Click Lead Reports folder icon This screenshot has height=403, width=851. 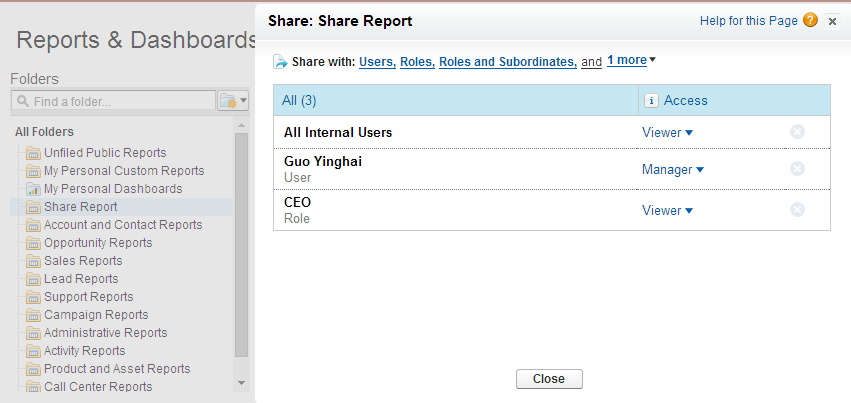point(34,279)
